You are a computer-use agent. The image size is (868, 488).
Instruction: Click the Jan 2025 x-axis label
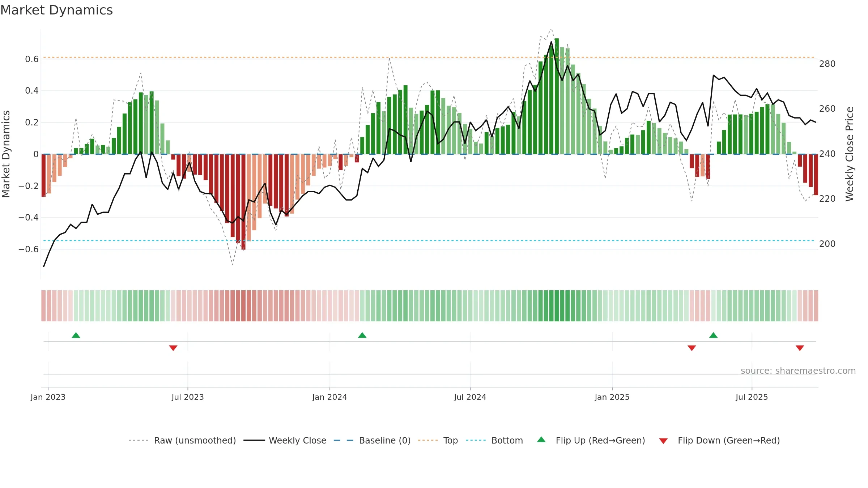pyautogui.click(x=612, y=397)
